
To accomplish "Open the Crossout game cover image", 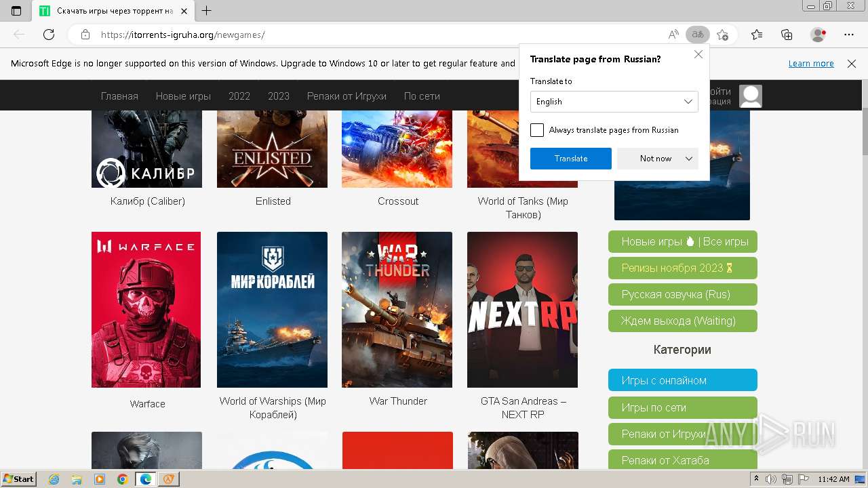I will pos(397,149).
